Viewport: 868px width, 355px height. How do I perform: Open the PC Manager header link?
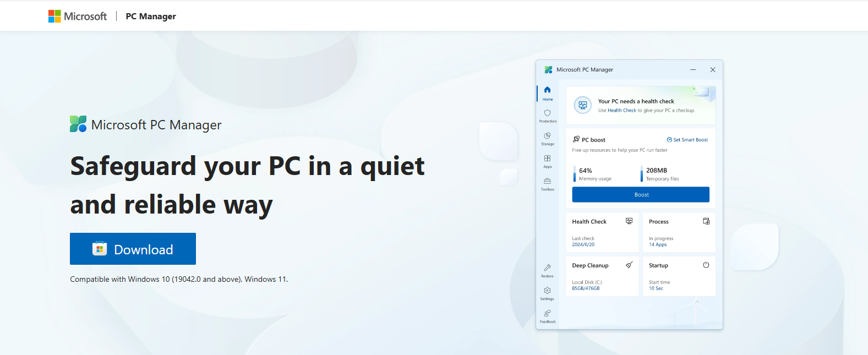click(x=151, y=17)
